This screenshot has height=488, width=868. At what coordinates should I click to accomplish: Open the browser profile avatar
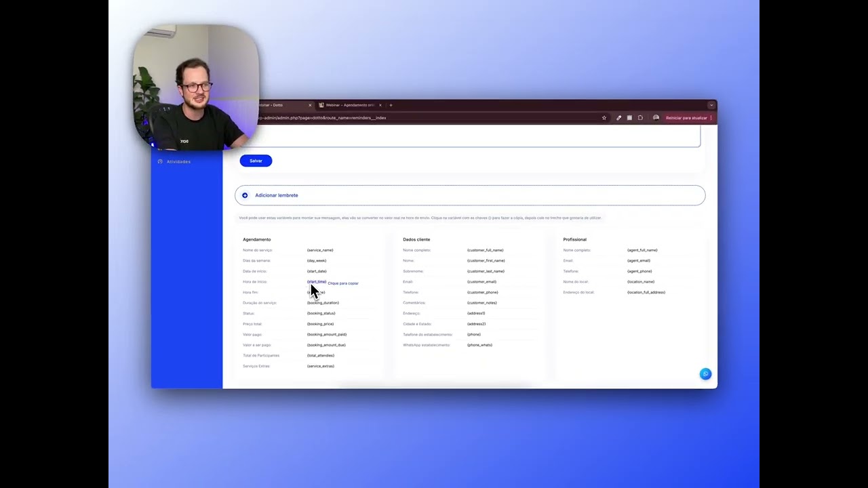tap(656, 118)
